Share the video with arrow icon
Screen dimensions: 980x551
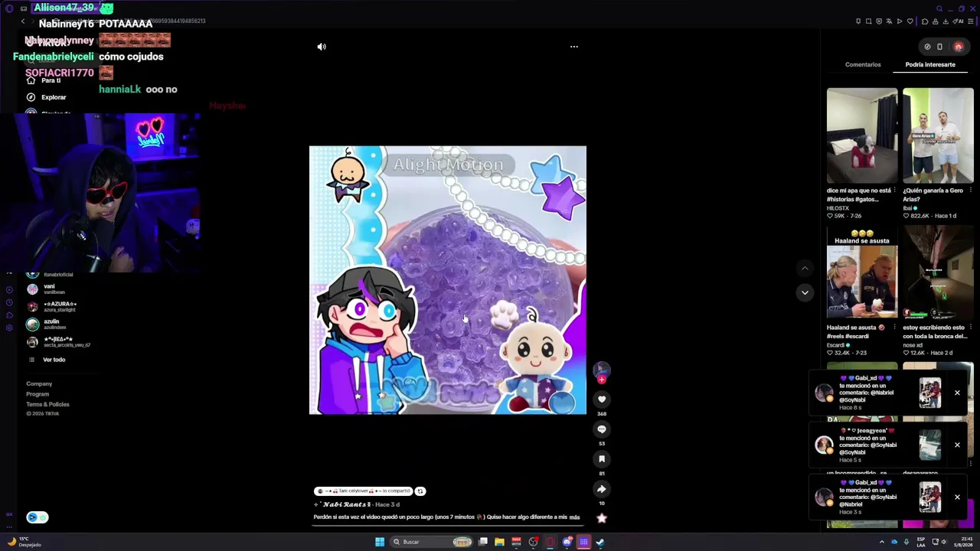(602, 489)
